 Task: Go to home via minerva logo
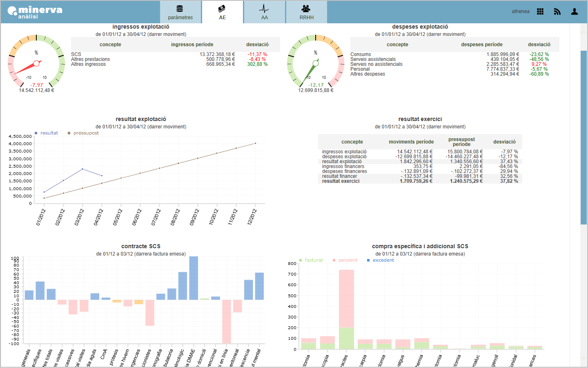click(35, 12)
